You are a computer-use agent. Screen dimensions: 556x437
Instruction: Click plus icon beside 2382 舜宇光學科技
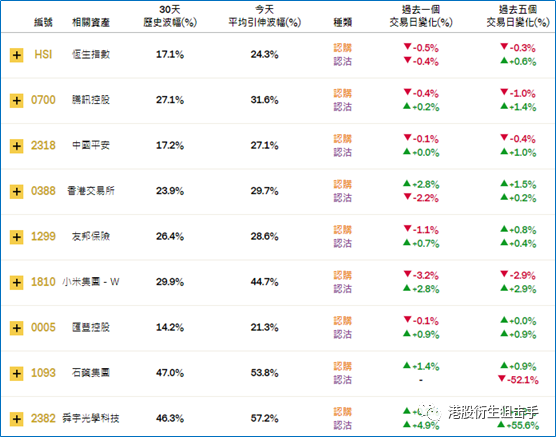pyautogui.click(x=16, y=419)
